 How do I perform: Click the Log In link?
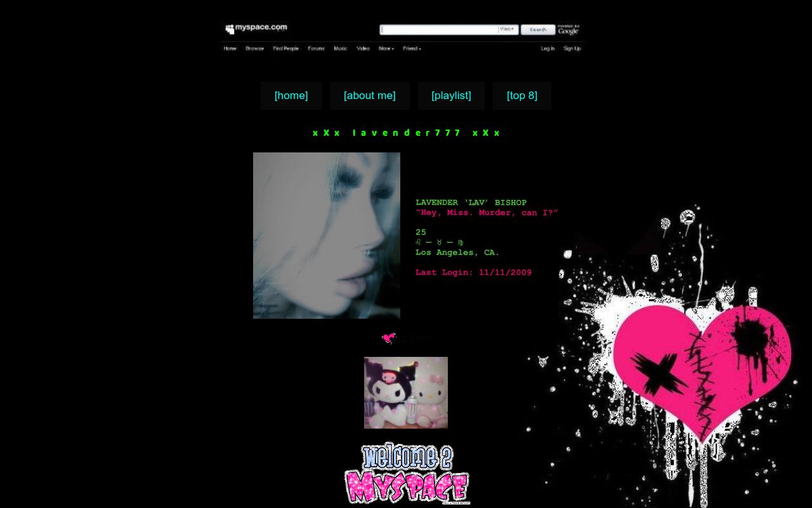547,48
